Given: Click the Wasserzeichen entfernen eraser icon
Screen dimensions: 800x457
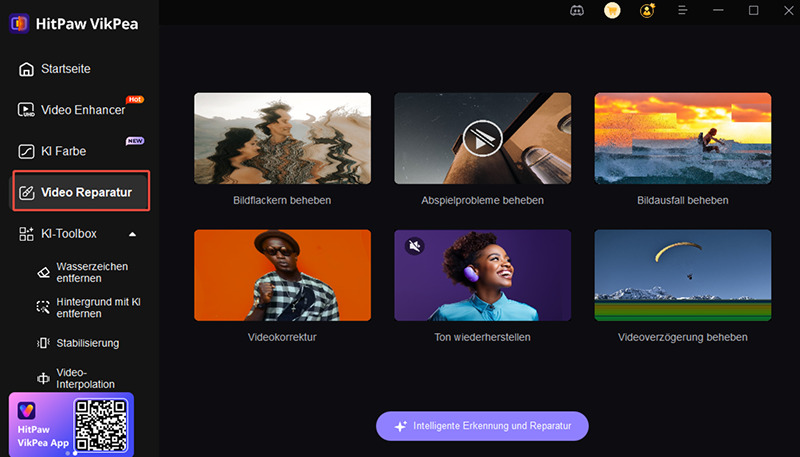Looking at the screenshot, I should pyautogui.click(x=44, y=272).
